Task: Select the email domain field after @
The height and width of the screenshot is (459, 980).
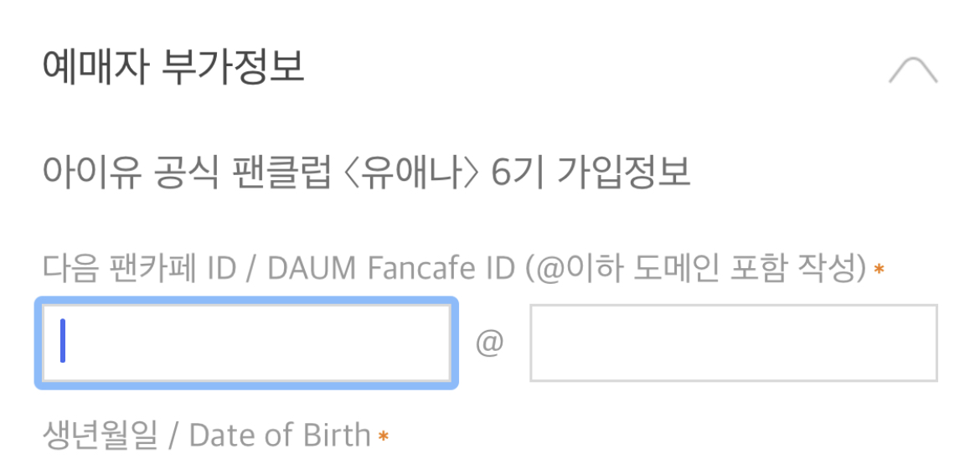Action: (733, 343)
